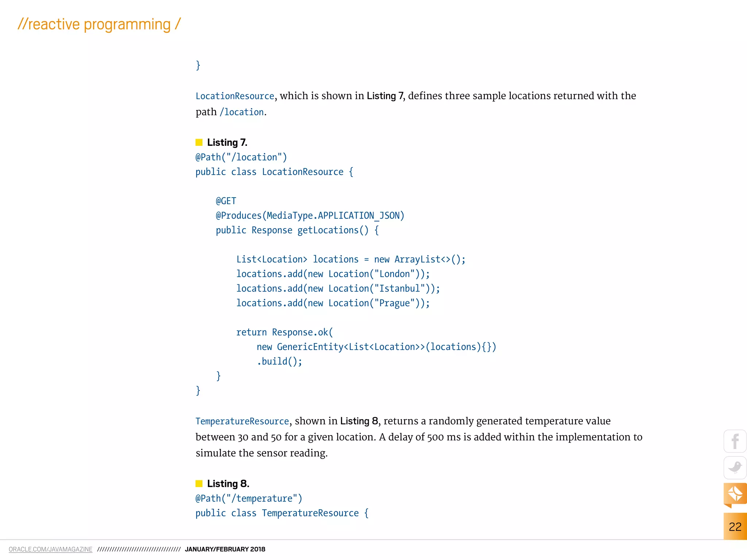Click the @GET annotation

click(x=226, y=201)
